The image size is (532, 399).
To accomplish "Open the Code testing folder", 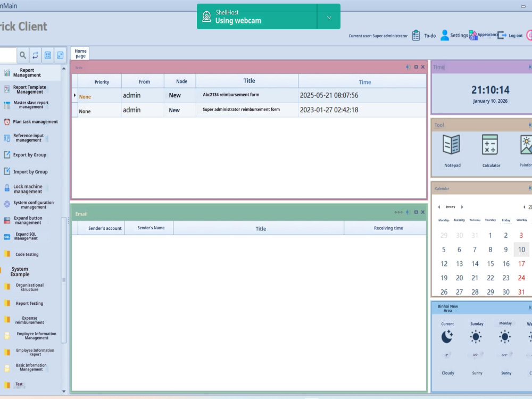I will 7,254.
